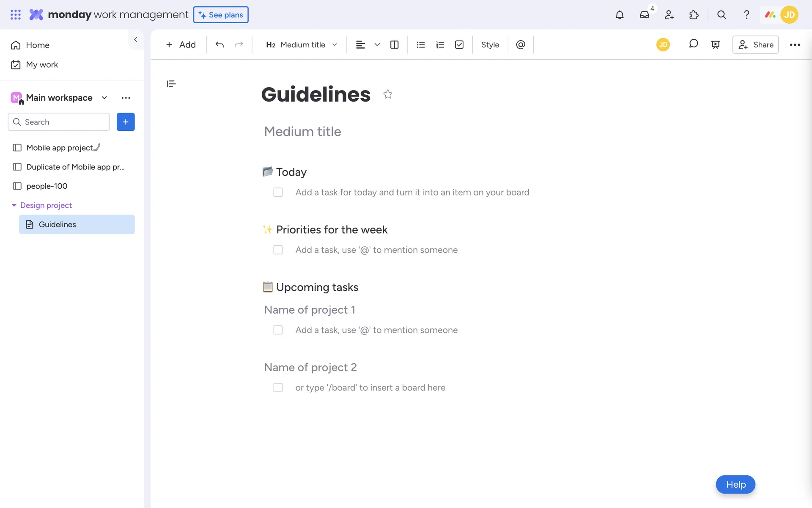Click the column layout icon
812x508 pixels.
point(394,44)
